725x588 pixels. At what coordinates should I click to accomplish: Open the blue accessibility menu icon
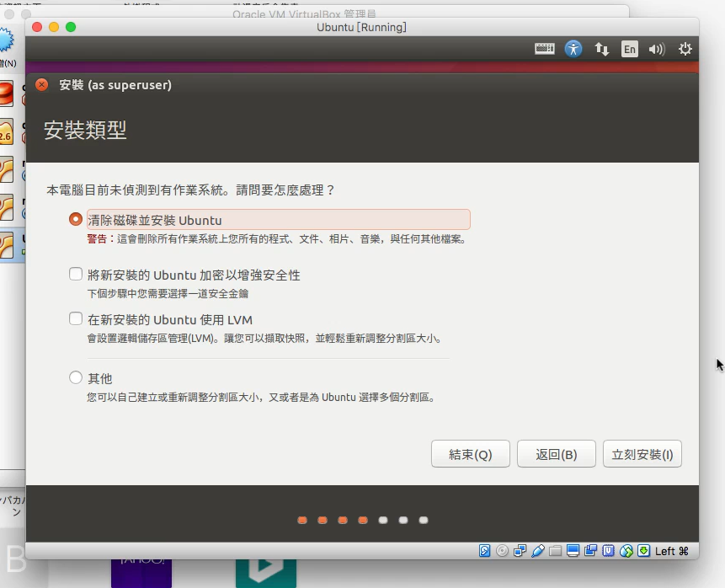573,49
